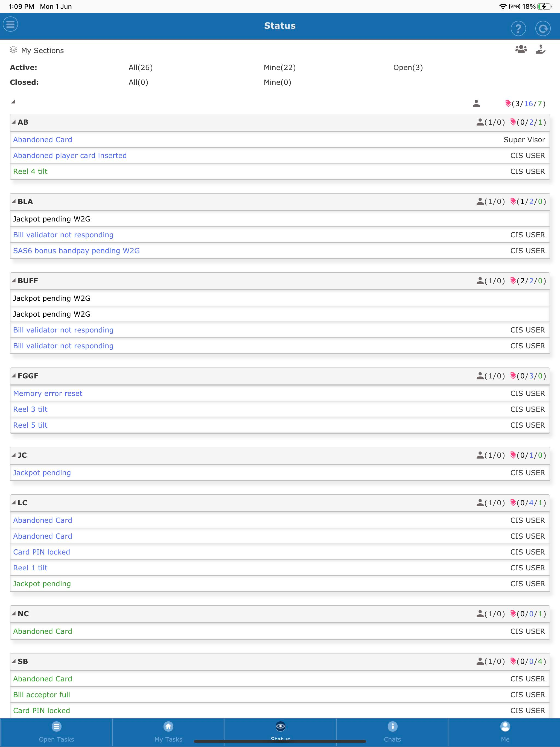The width and height of the screenshot is (560, 747).
Task: Tap the person icon in JC header
Action: pos(480,455)
